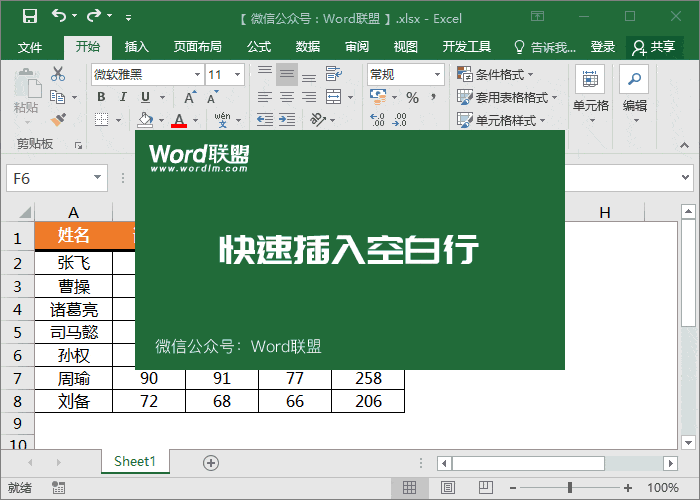Viewport: 700px width, 500px height.
Task: Undo the last action
Action: point(59,16)
